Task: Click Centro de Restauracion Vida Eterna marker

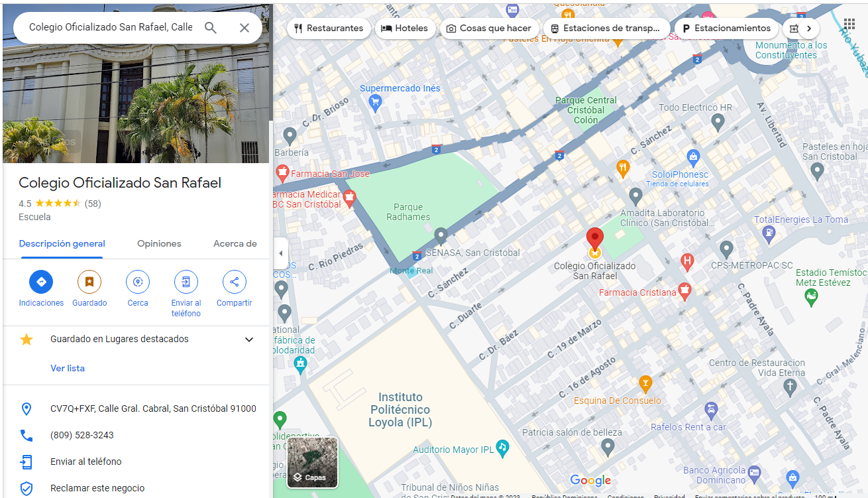Action: tap(789, 387)
